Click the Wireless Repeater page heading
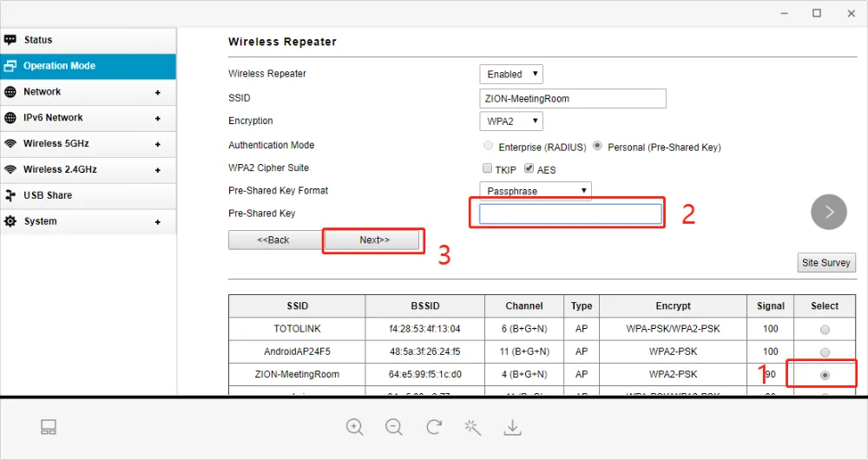Screen dimensions: 868x460 click(282, 42)
